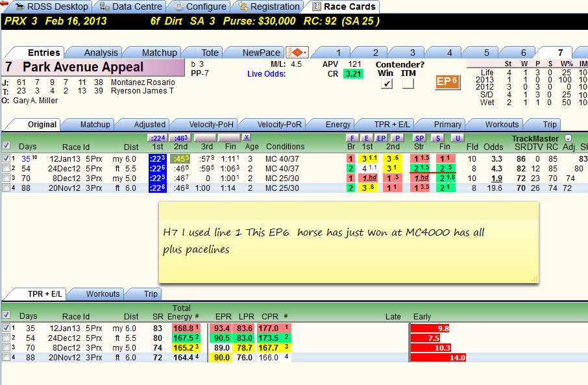The width and height of the screenshot is (588, 385).
Task: Open the orange diamond dropdown after NewPace
Action: [x=297, y=52]
